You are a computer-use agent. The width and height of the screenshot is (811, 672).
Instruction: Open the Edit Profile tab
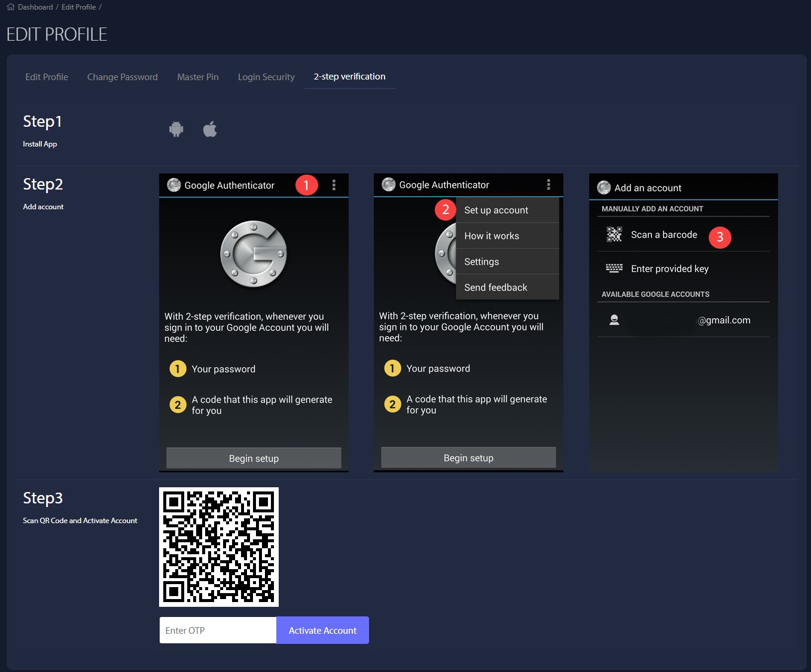click(47, 77)
